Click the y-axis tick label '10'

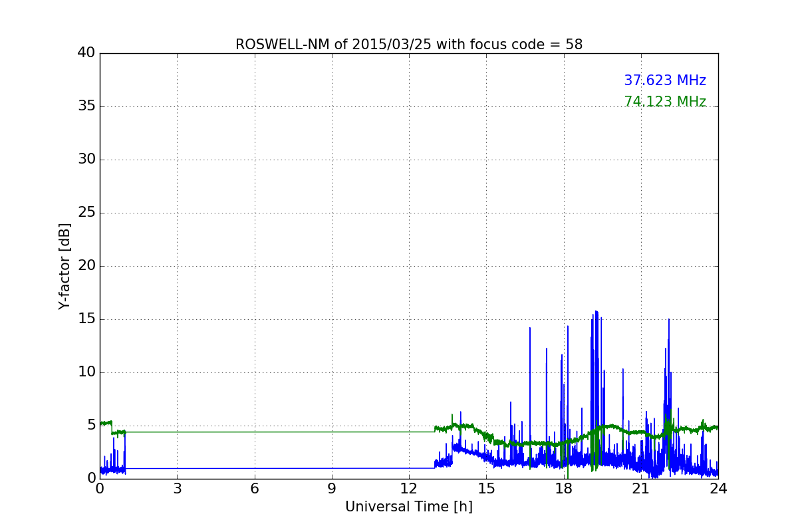tap(86, 372)
